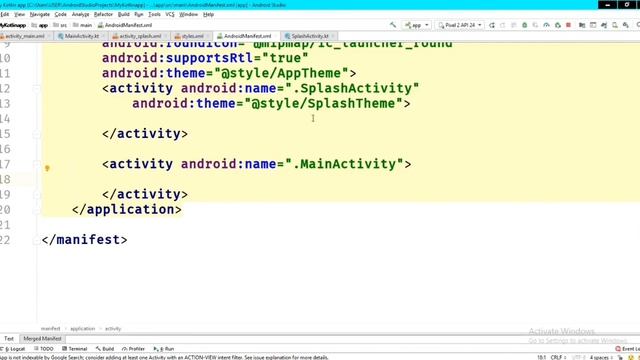Click the 4 spaces indent selector
Screen dimensions: 640x360
click(601, 358)
